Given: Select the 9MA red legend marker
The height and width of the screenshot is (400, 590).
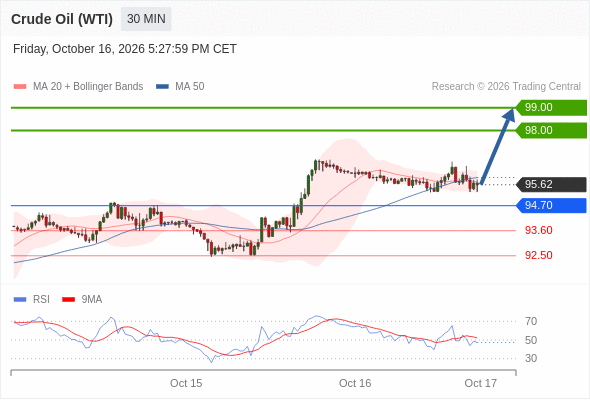Looking at the screenshot, I should [x=68, y=300].
